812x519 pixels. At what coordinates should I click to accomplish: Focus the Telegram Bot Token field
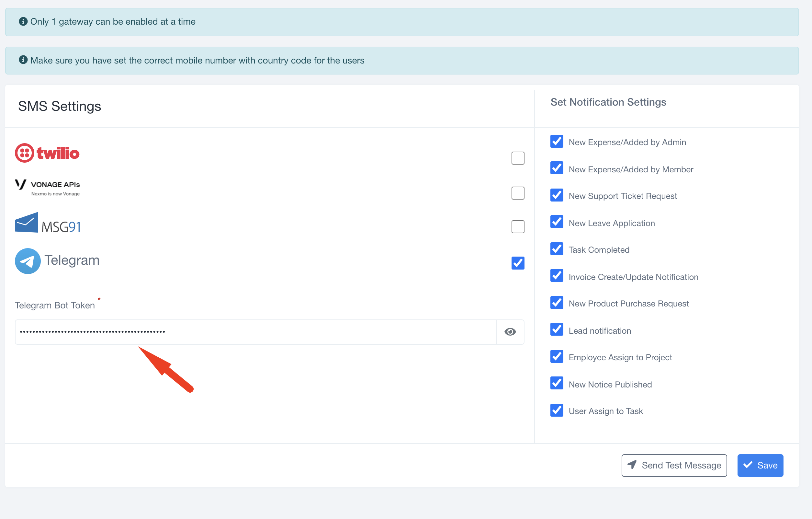pos(255,332)
